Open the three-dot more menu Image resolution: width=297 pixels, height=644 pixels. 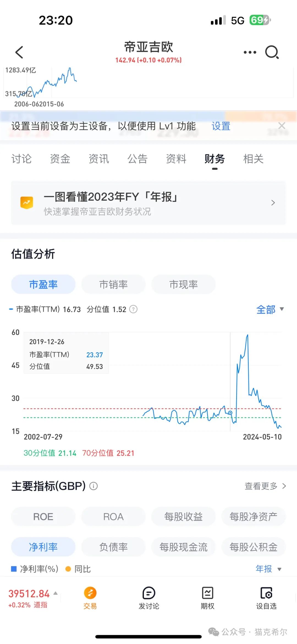[x=250, y=52]
